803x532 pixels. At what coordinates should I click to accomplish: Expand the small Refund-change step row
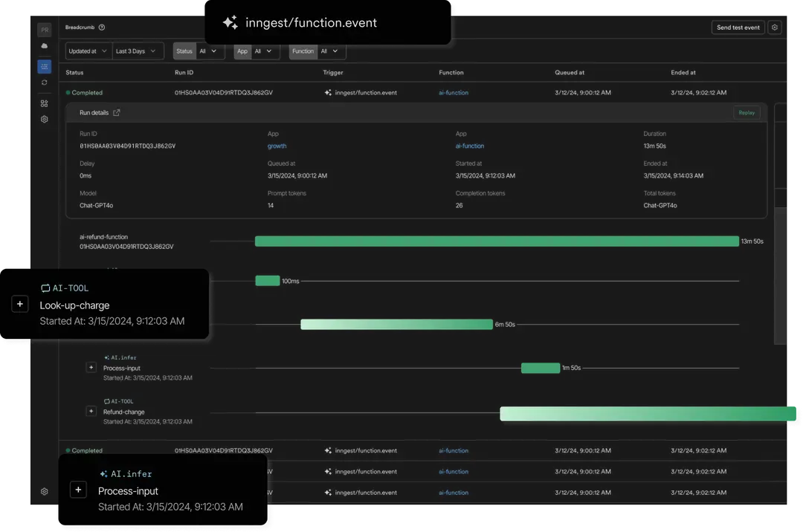point(91,411)
